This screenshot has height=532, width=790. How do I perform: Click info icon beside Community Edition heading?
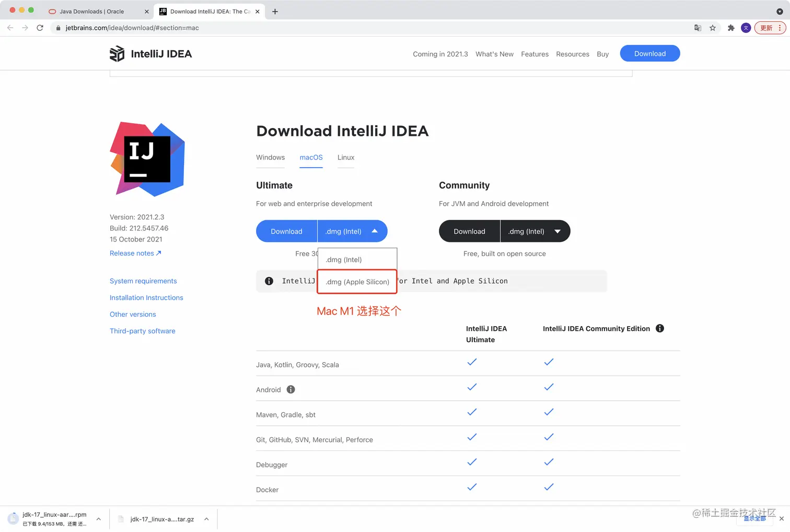click(660, 328)
